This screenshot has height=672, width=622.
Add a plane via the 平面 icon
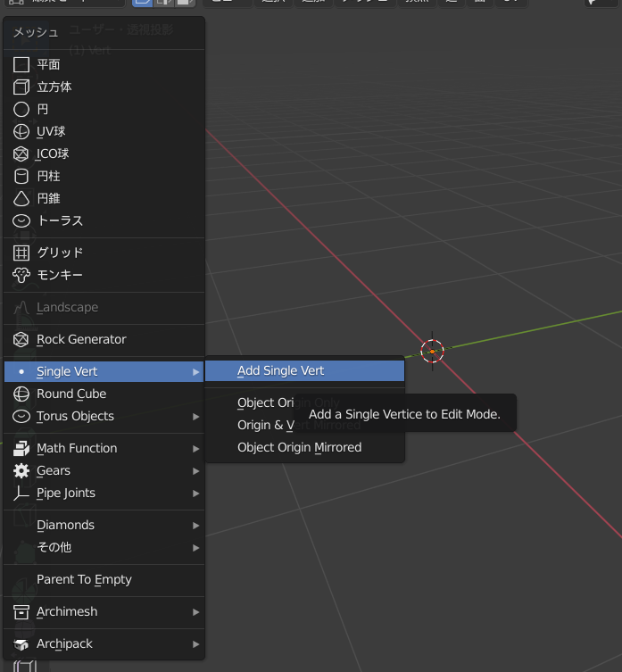click(x=21, y=65)
